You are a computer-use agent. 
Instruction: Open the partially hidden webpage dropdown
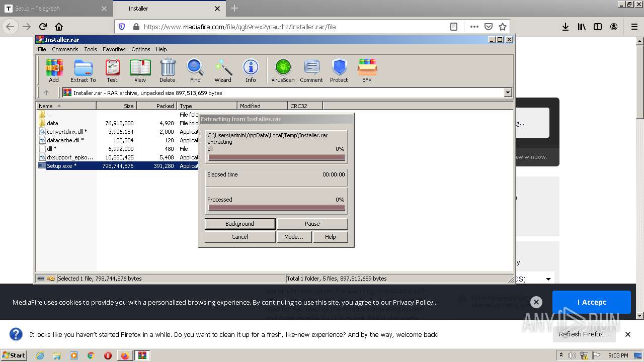pyautogui.click(x=548, y=279)
